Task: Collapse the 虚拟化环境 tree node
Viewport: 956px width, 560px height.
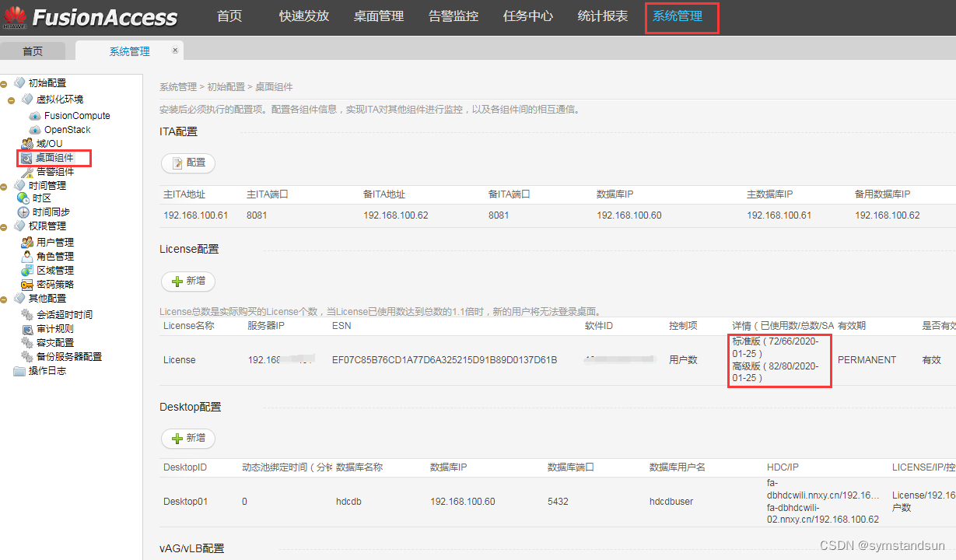Action: pos(12,100)
